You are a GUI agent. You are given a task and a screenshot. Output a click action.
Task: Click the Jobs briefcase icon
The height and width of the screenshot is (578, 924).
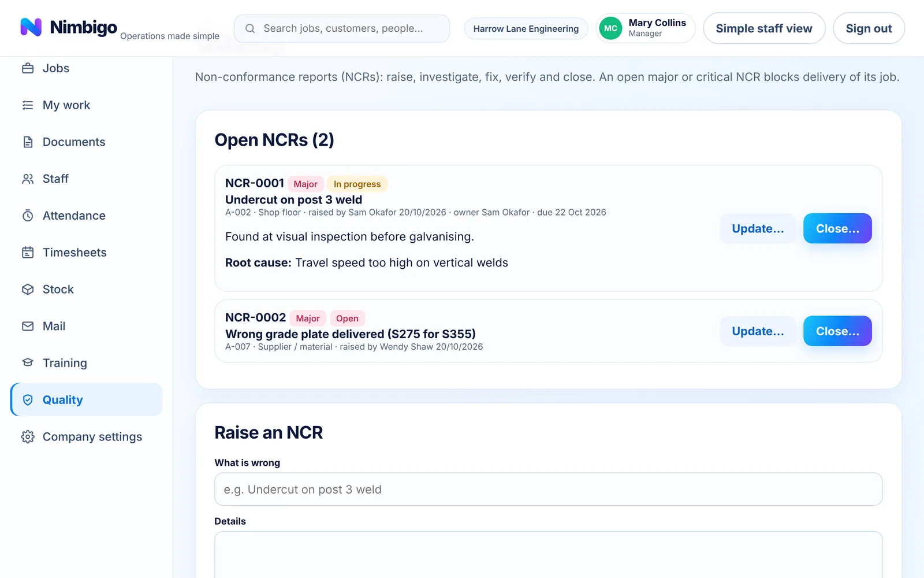coord(28,68)
